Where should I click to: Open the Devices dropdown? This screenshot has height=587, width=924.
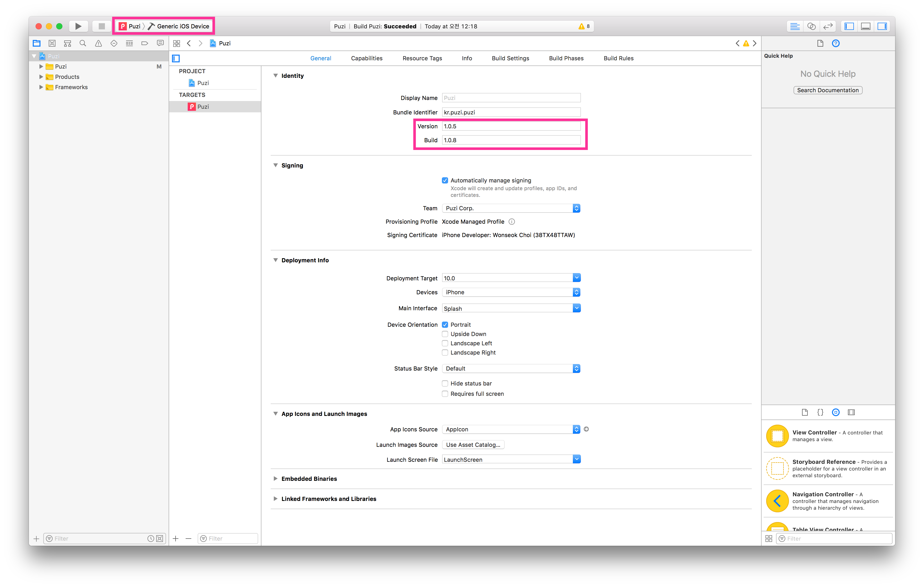(x=511, y=292)
